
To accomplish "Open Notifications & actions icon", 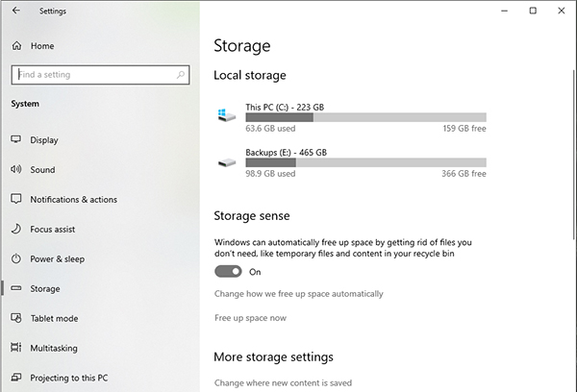I will pos(15,199).
